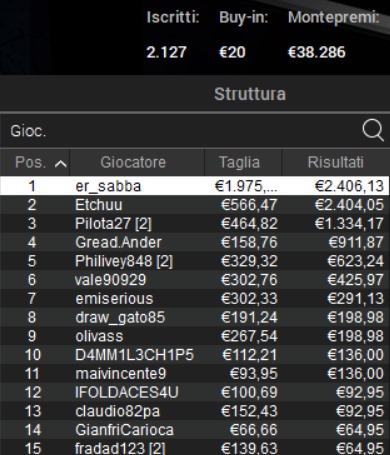Click the magnifying glass search icon
Screen dimensions: 390x455
[373, 130]
